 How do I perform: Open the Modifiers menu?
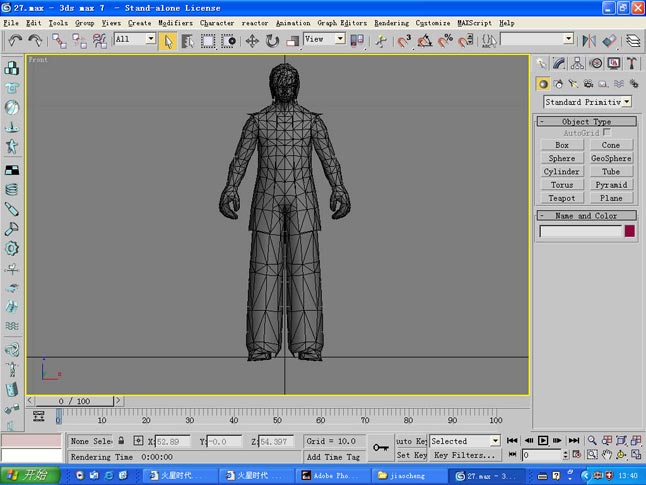click(x=175, y=23)
